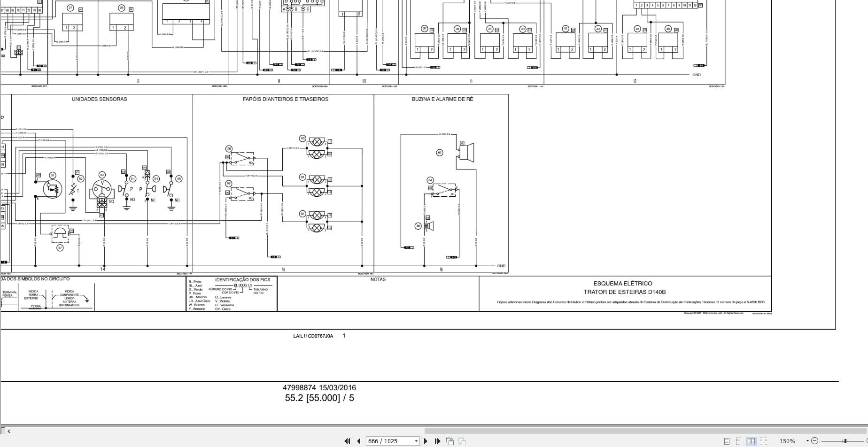Click the BUZINA E ALARME DE RÉ heading
Image resolution: width=868 pixels, height=447 pixels.
442,99
